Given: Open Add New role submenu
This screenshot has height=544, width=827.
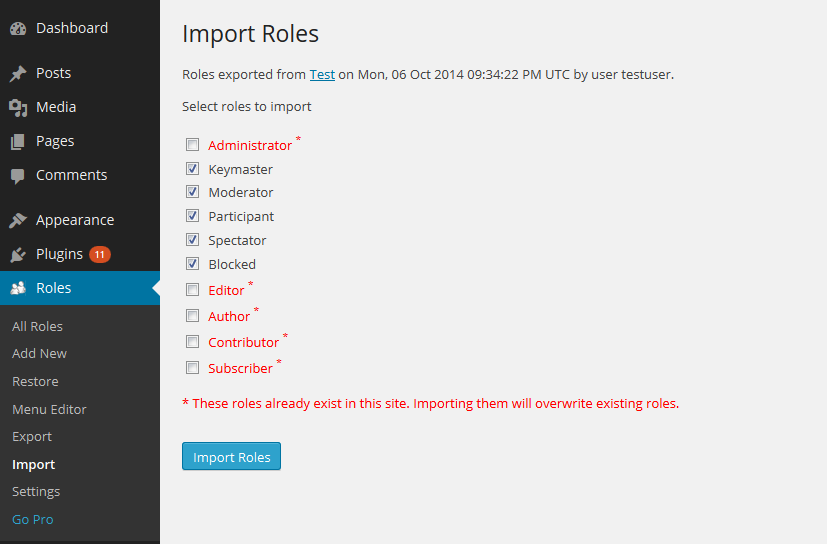Looking at the screenshot, I should [x=40, y=354].
